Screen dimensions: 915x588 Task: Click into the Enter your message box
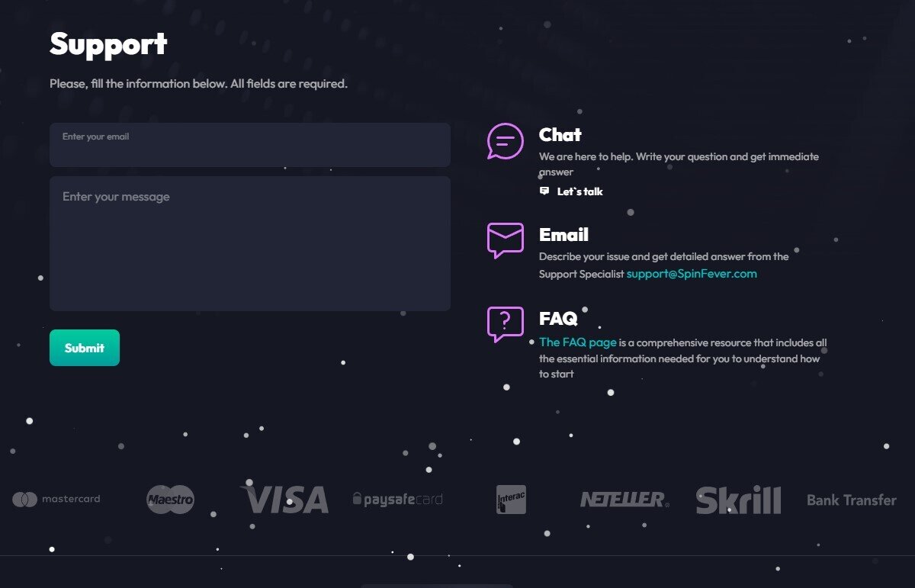(250, 244)
